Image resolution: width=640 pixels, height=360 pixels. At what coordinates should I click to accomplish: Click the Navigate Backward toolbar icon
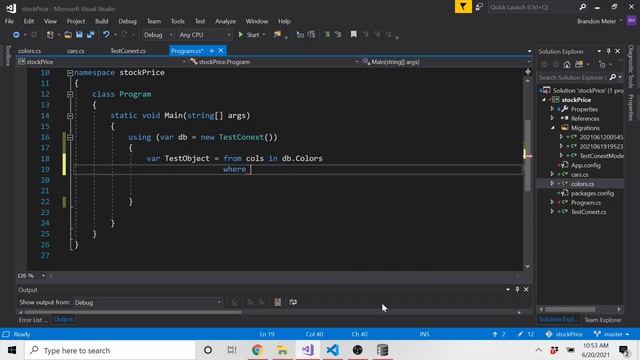coord(16,35)
